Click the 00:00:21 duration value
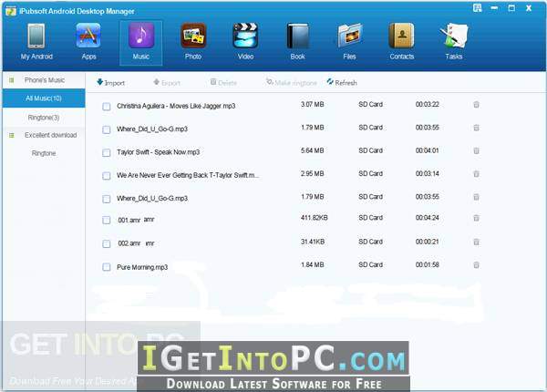This screenshot has height=392, width=547. [427, 242]
